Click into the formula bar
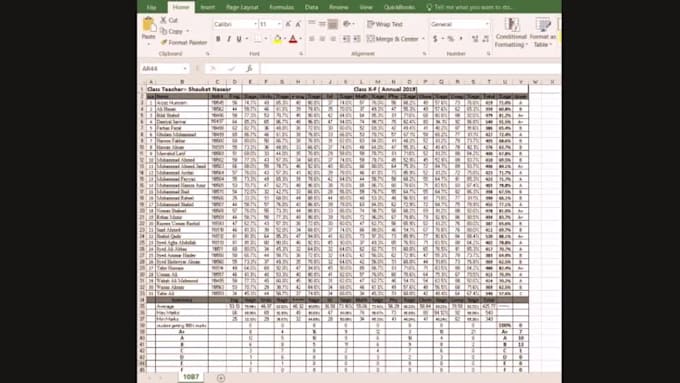The height and width of the screenshot is (383, 680). pos(410,69)
